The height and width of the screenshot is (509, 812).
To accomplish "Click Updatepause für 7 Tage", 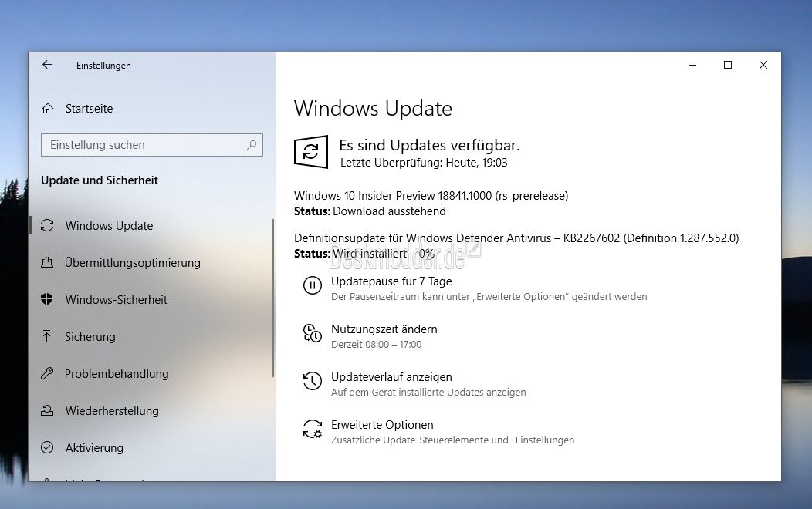I will pyautogui.click(x=391, y=281).
